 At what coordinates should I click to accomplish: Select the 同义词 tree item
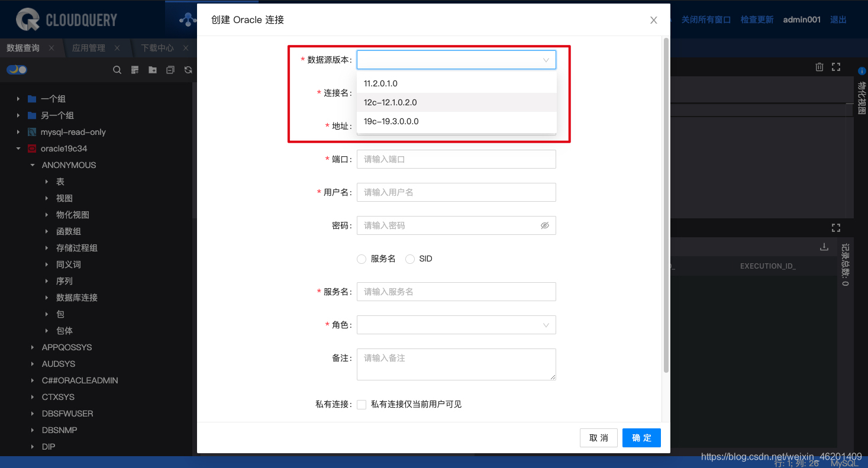pyautogui.click(x=69, y=264)
